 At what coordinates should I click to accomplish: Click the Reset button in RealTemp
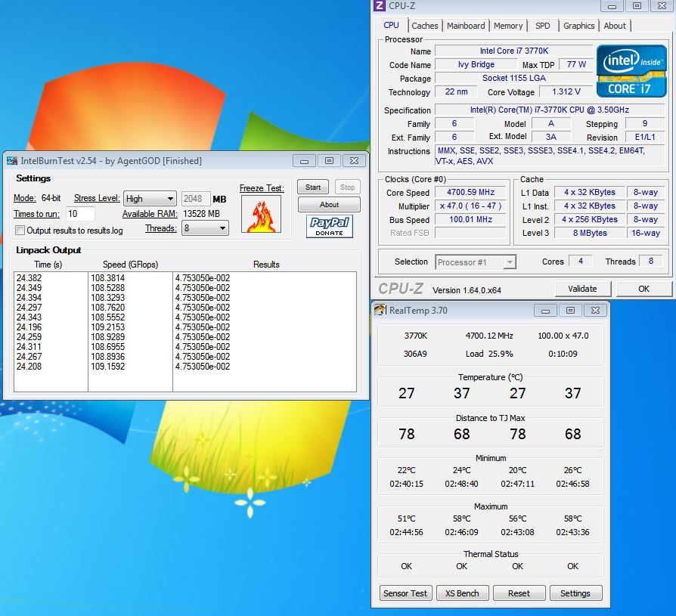(519, 593)
